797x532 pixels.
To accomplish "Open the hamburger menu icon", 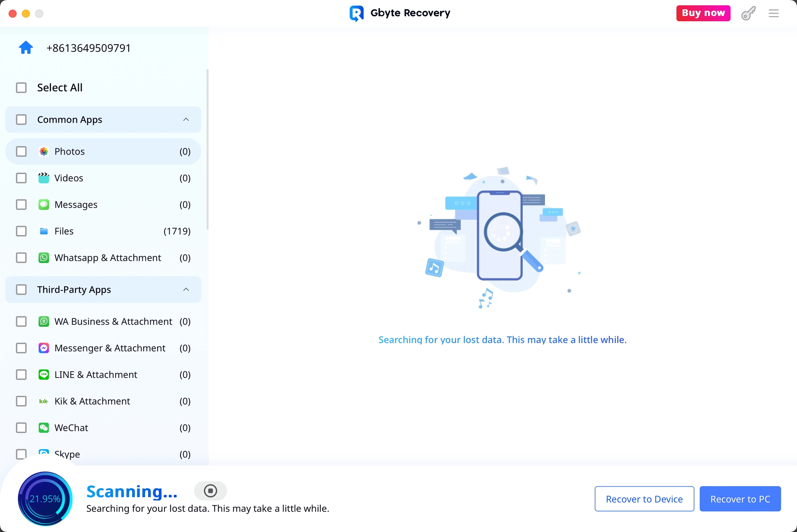I will click(x=773, y=14).
